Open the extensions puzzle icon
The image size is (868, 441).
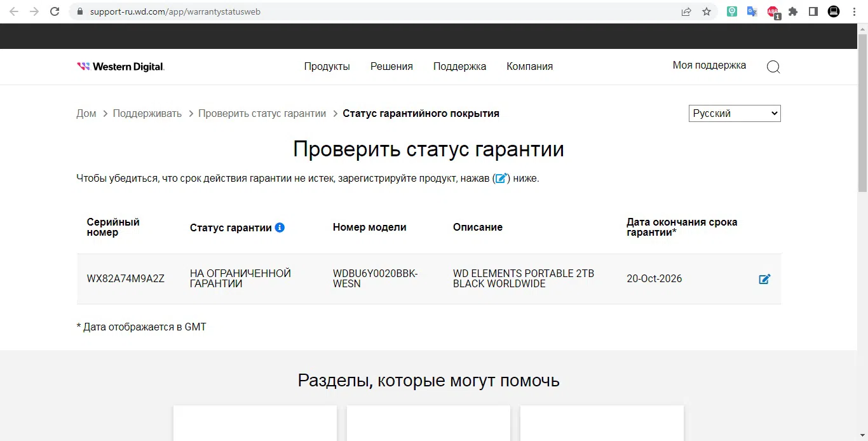click(793, 11)
